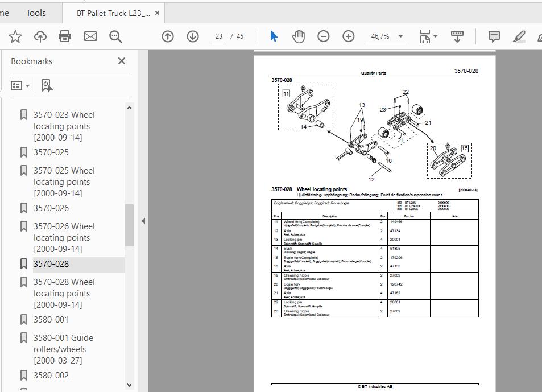
Task: Enable the scrolling read mode icon
Action: [457, 36]
